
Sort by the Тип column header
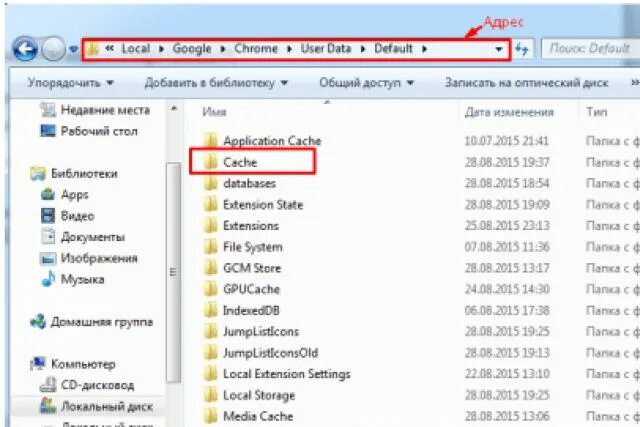597,112
